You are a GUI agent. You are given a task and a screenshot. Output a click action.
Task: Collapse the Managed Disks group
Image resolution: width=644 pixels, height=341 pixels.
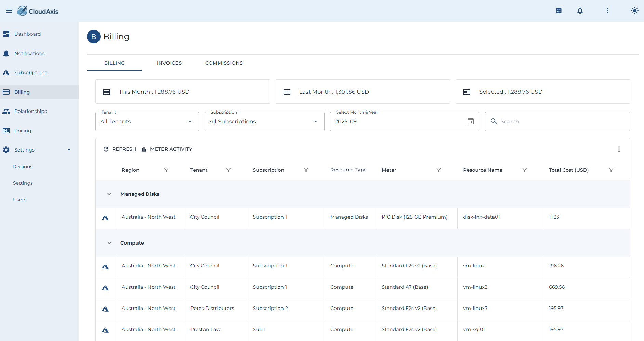109,194
